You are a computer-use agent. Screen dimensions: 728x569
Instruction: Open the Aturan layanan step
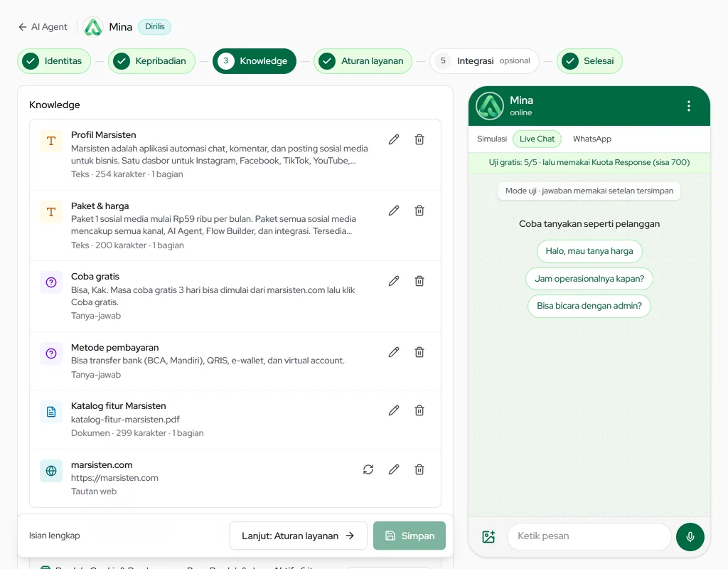tap(363, 61)
